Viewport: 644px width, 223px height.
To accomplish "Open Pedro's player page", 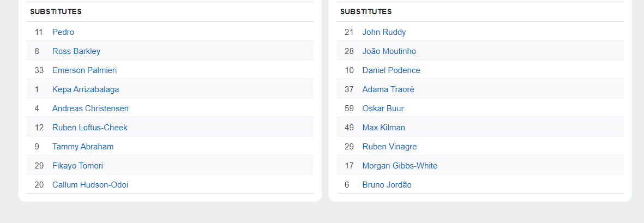I will 63,32.
